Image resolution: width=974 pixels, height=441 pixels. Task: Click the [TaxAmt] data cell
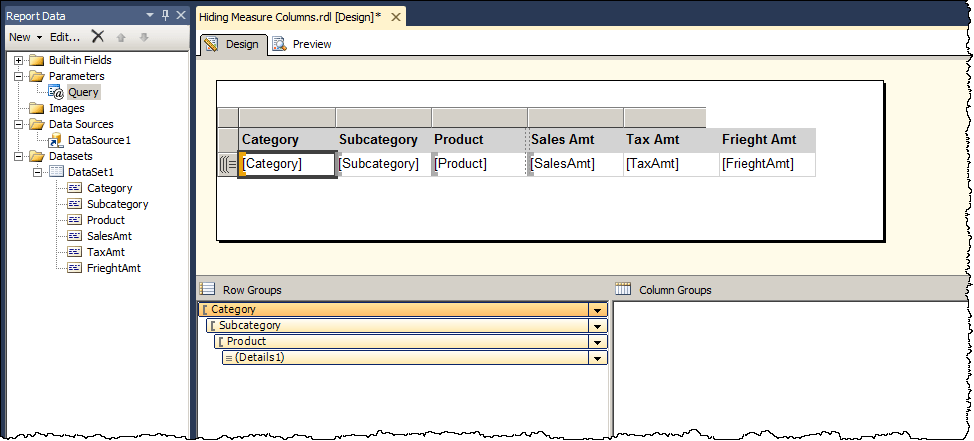pos(671,165)
